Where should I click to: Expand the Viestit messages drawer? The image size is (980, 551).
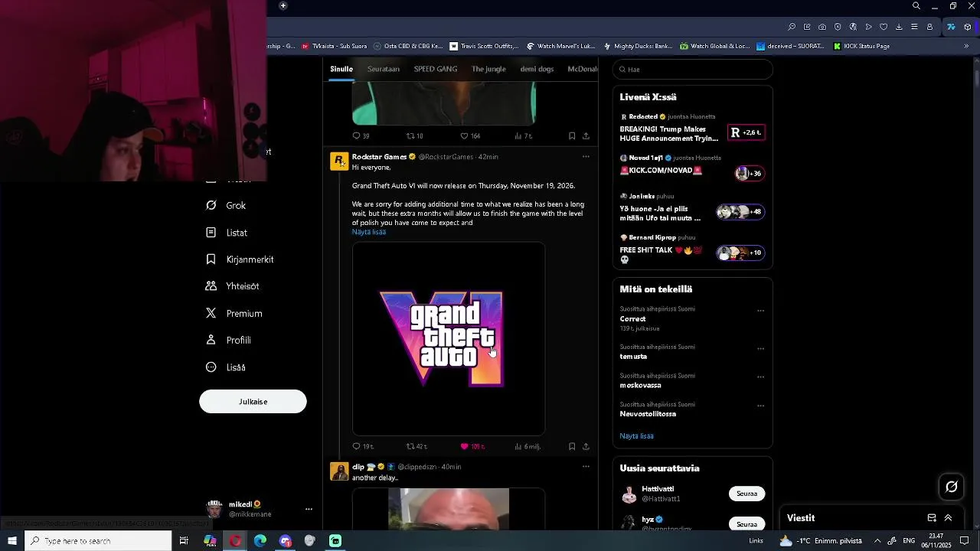[948, 518]
